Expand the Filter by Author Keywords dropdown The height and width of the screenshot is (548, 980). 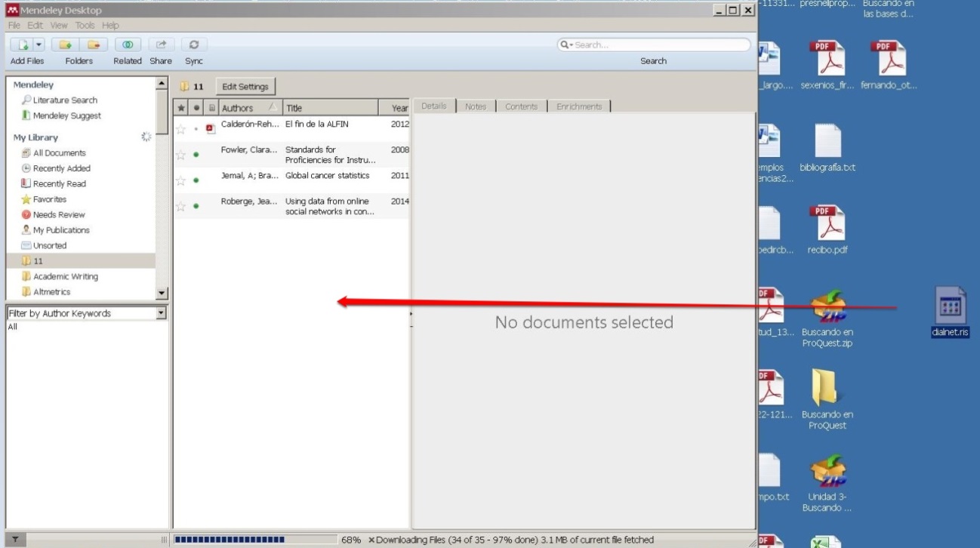[x=161, y=313]
